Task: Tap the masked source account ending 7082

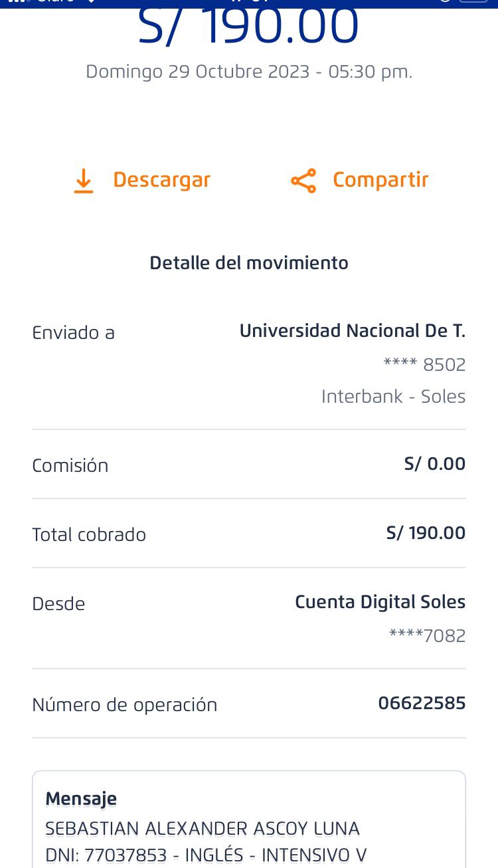Action: coord(427,636)
